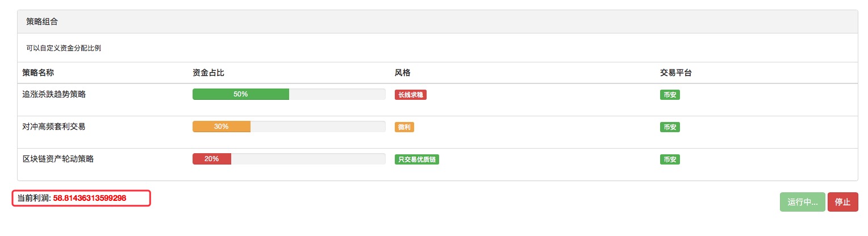
Task: Click the 交易平台 column header
Action: click(676, 73)
